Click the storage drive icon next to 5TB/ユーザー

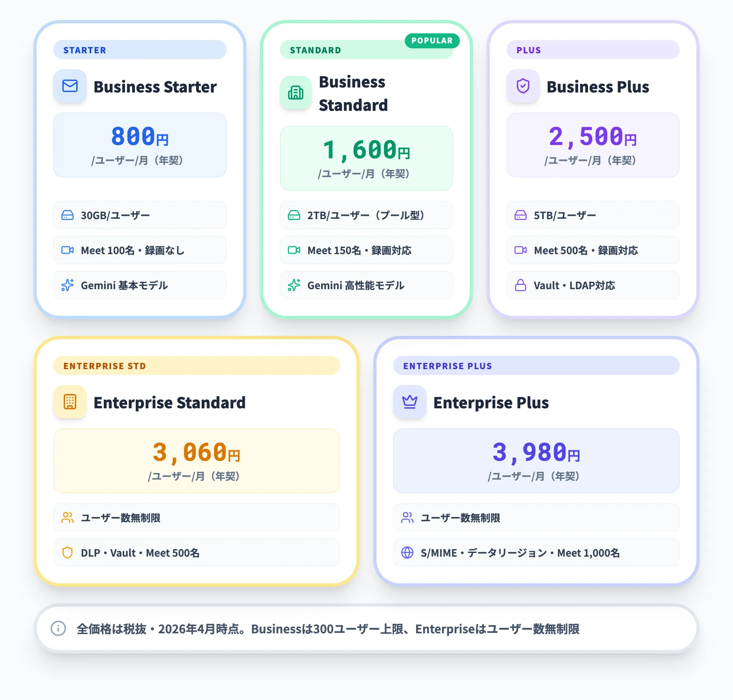[521, 215]
